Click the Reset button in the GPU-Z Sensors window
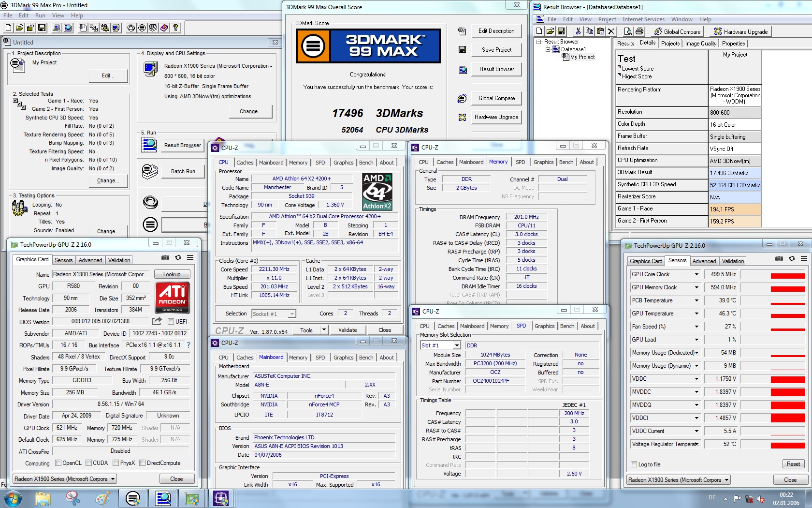The width and height of the screenshot is (812, 508). coord(793,464)
